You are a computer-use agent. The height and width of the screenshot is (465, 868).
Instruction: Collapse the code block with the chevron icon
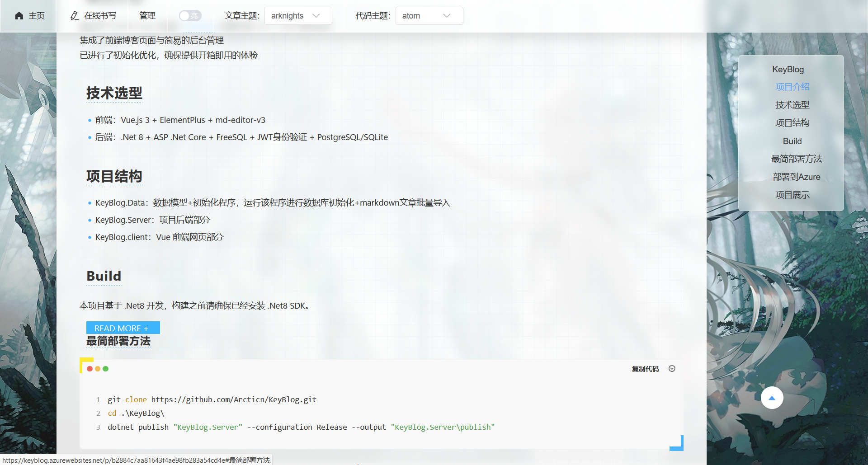672,369
